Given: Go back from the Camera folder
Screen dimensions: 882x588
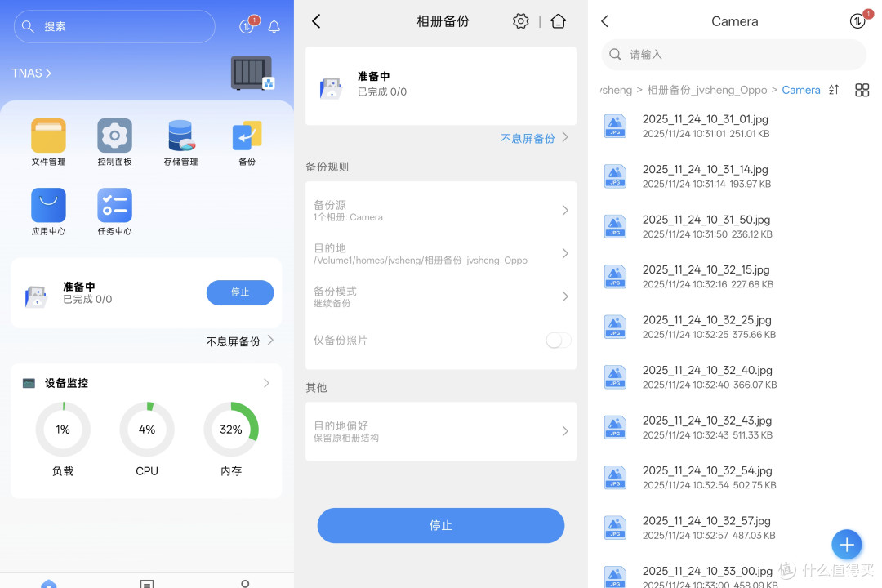Looking at the screenshot, I should (605, 21).
